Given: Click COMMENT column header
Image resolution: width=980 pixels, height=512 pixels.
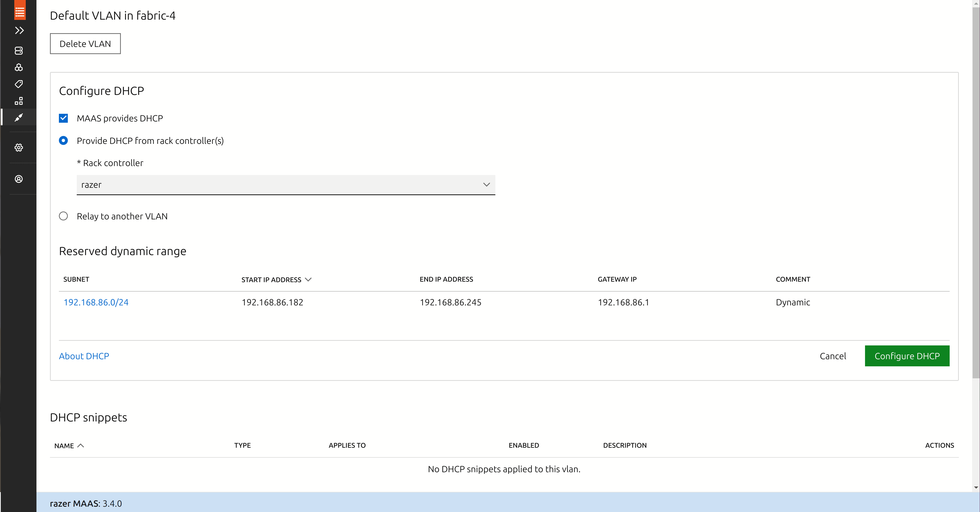Looking at the screenshot, I should coord(793,279).
